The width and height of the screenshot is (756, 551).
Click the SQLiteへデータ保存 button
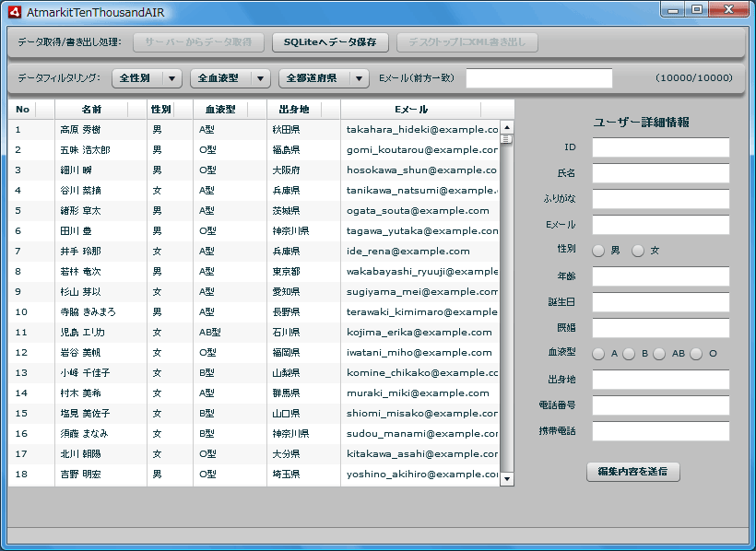330,42
